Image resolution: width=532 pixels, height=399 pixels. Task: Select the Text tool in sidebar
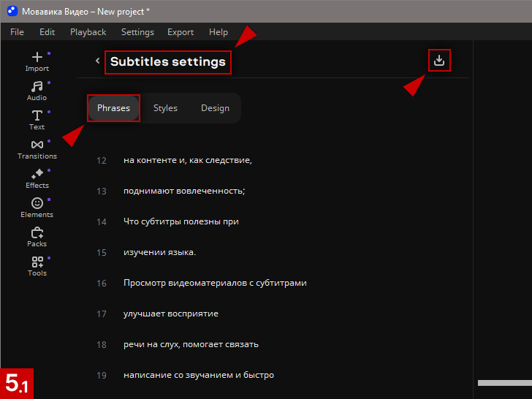[x=37, y=119]
